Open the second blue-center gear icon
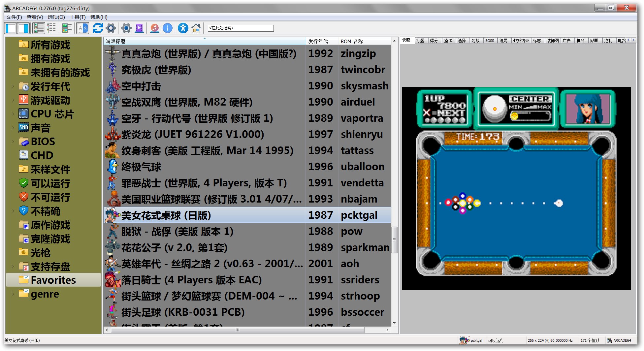644x351 pixels. (126, 28)
